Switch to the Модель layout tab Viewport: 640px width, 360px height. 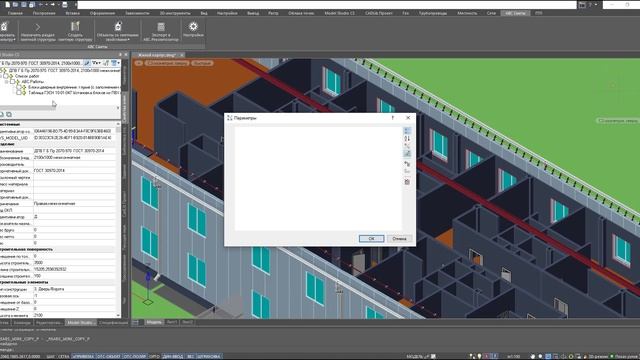click(154, 322)
